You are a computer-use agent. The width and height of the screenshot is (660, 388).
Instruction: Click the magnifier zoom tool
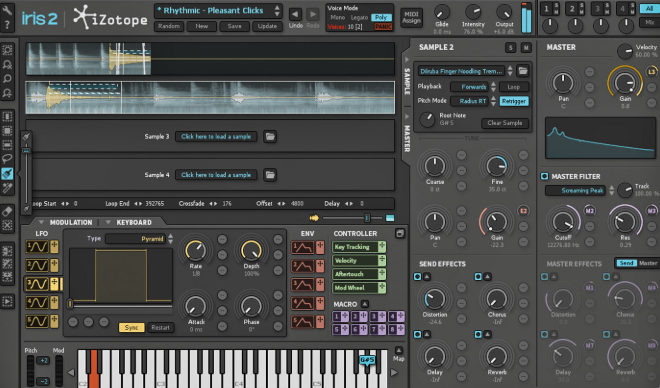tap(7, 78)
